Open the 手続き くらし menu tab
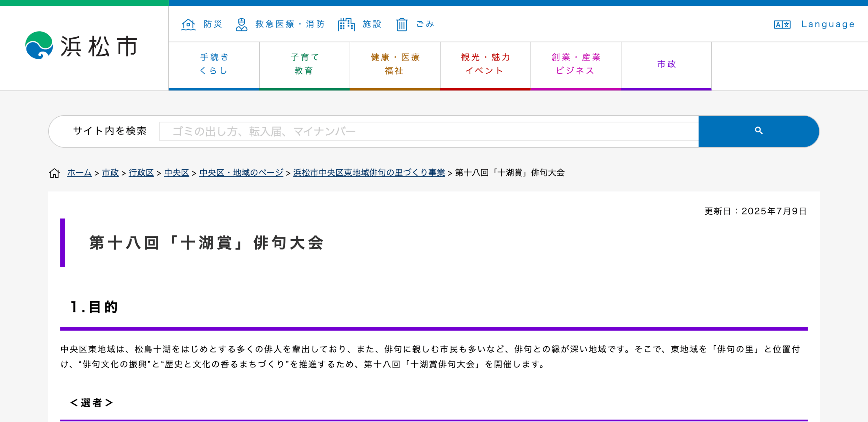Screen dimensions: 868x422 pyautogui.click(x=214, y=65)
